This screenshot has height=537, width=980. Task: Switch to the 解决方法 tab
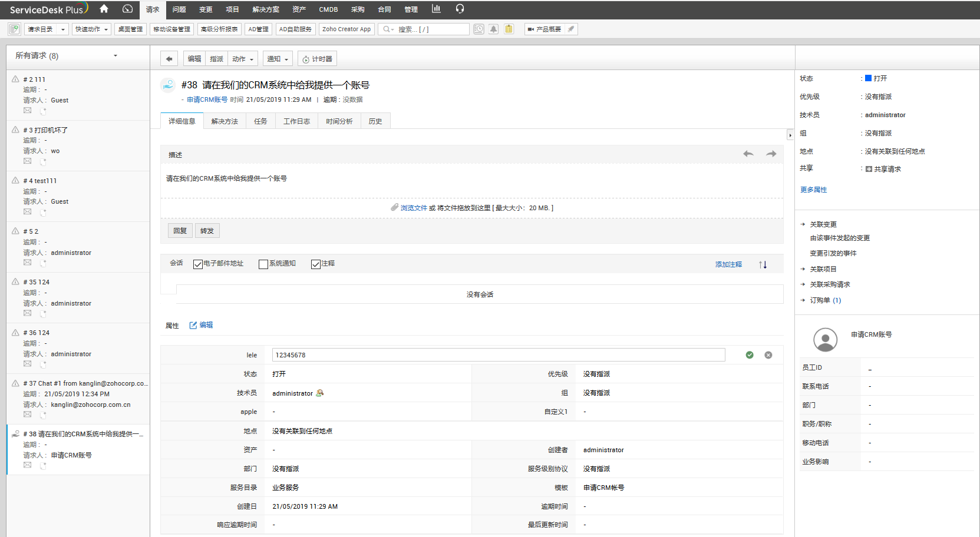pyautogui.click(x=225, y=121)
